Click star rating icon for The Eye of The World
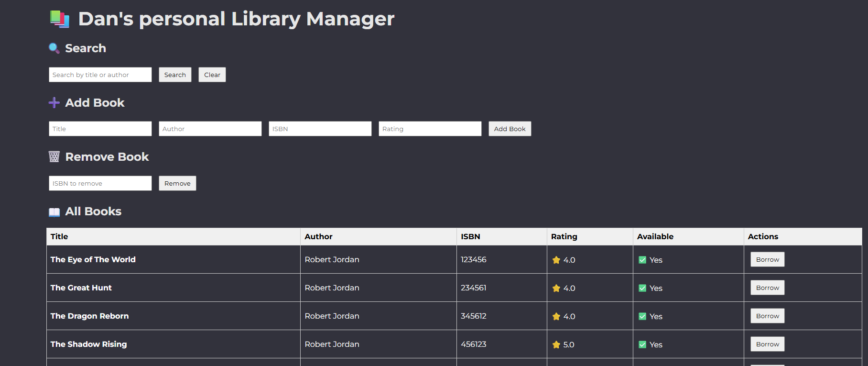The height and width of the screenshot is (366, 868). (x=556, y=260)
